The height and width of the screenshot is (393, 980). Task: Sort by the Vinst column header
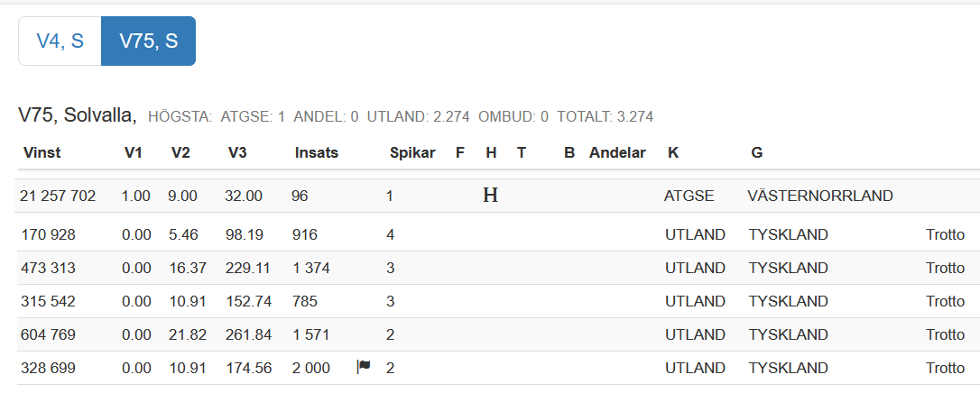(x=42, y=153)
